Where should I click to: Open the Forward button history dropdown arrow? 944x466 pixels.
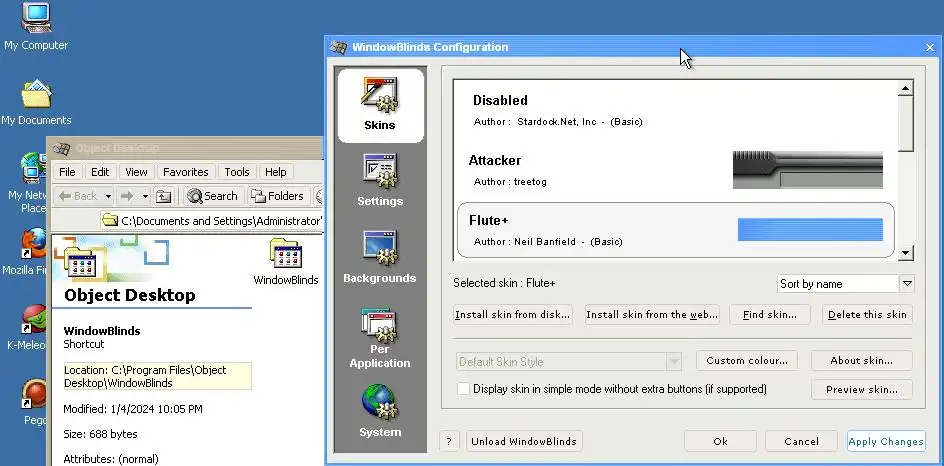tap(145, 196)
